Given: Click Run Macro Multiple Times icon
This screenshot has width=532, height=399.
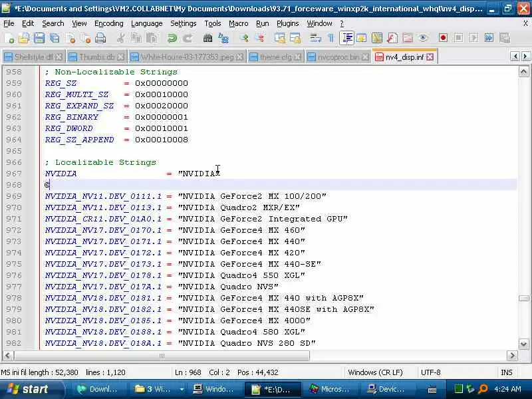Looking at the screenshot, I should coord(489,38).
